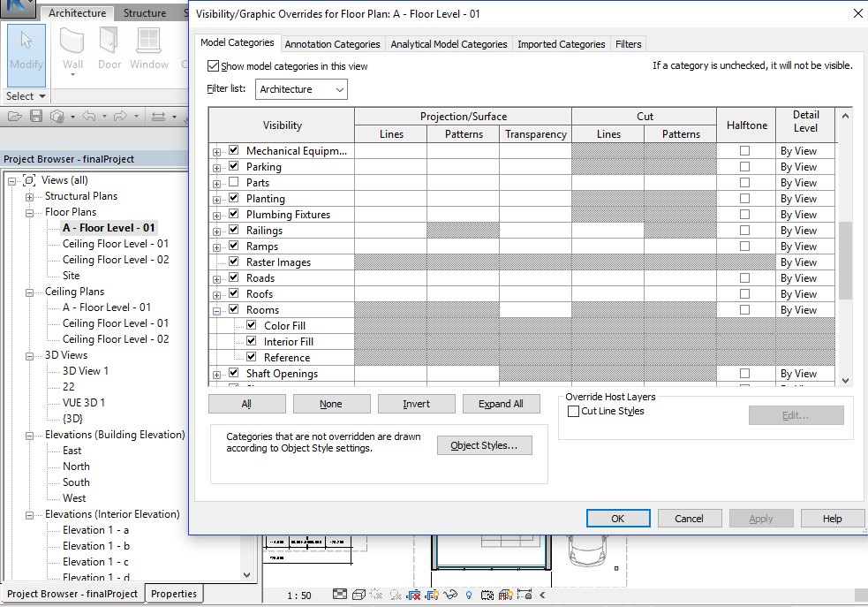
Task: Click the category table vertical scrollbar thumb
Action: point(845,261)
